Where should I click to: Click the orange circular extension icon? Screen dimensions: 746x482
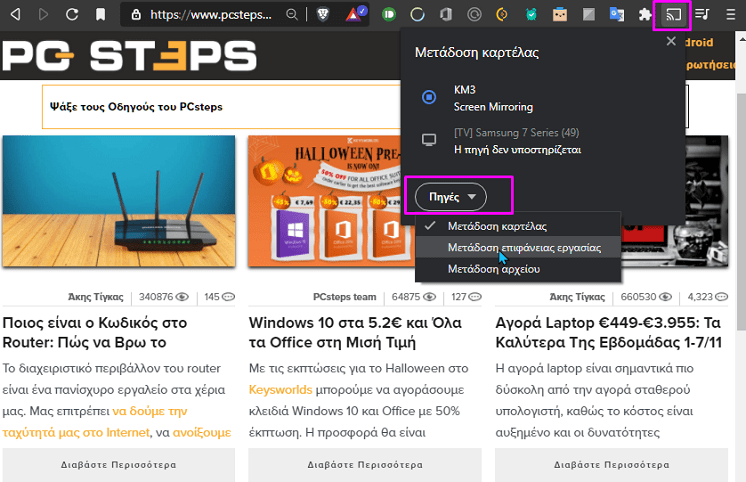point(502,15)
